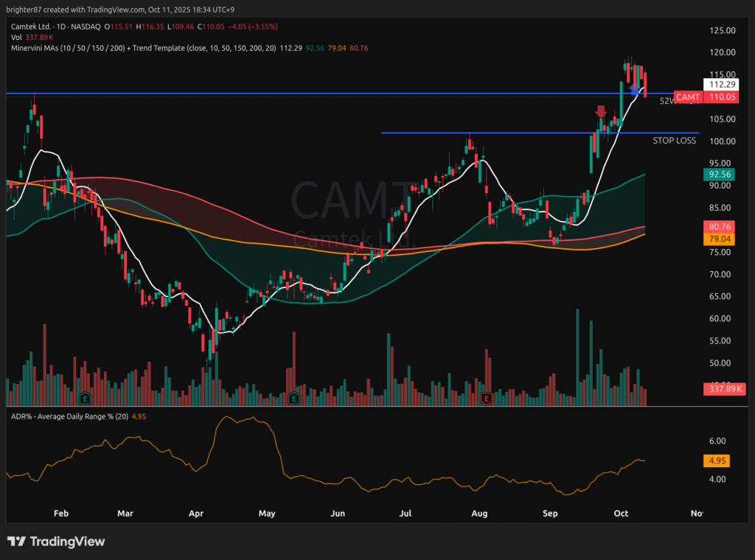The width and height of the screenshot is (755, 560).
Task: Click Aug on the time axis
Action: pyautogui.click(x=479, y=514)
